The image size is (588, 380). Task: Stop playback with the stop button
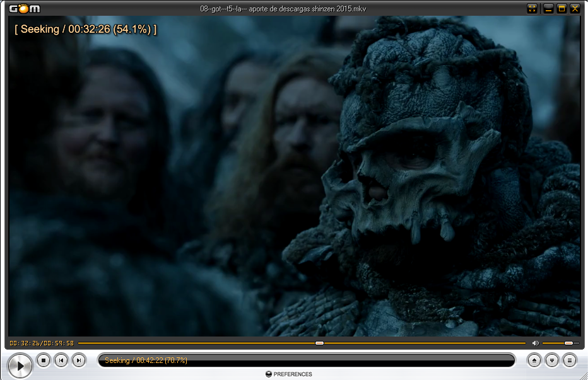click(x=44, y=360)
